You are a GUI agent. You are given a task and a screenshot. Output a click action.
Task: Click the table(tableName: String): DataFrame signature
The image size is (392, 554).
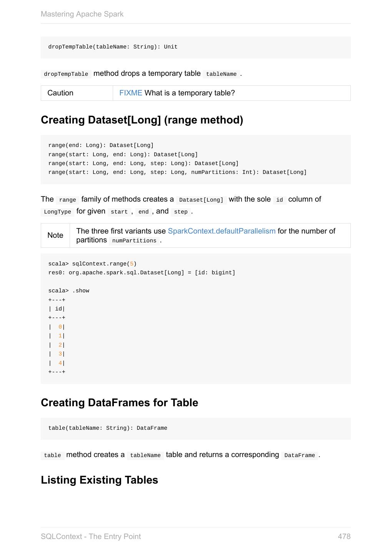click(108, 428)
